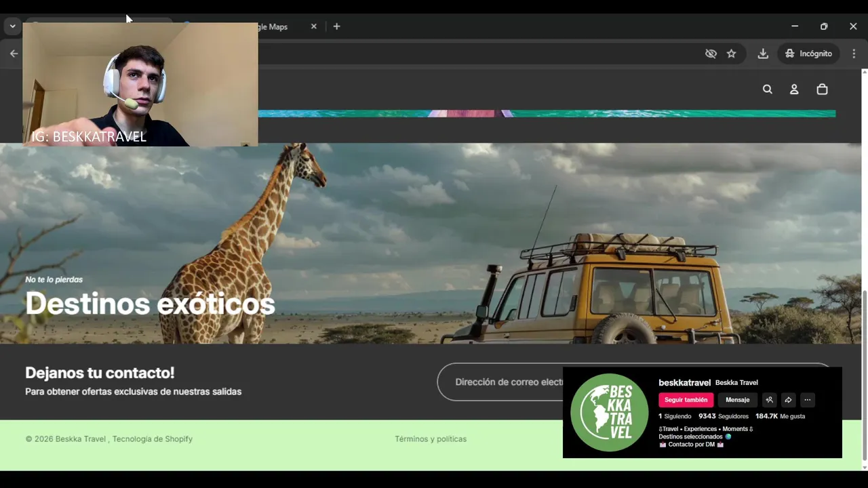This screenshot has width=868, height=488.
Task: Click the 184.7K Me gusta count
Action: click(x=780, y=416)
